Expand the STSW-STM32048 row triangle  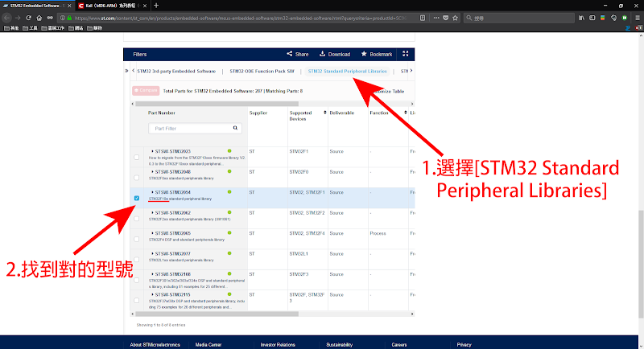[x=152, y=172]
